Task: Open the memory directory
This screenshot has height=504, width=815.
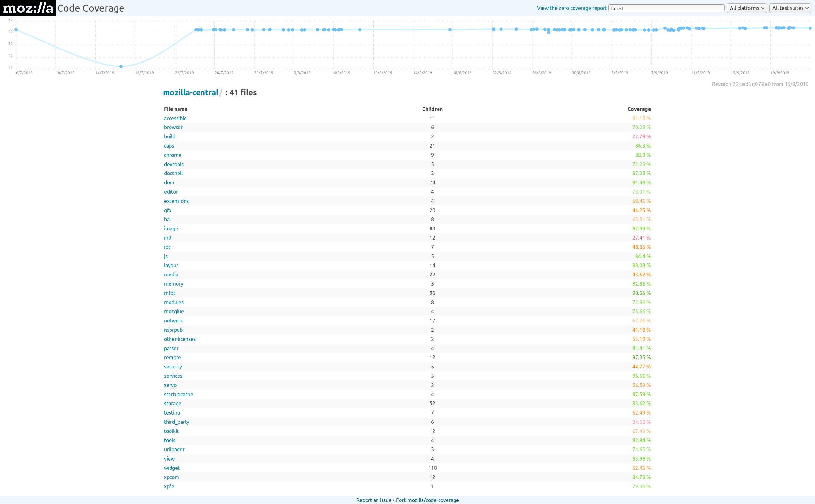Action: click(x=173, y=284)
